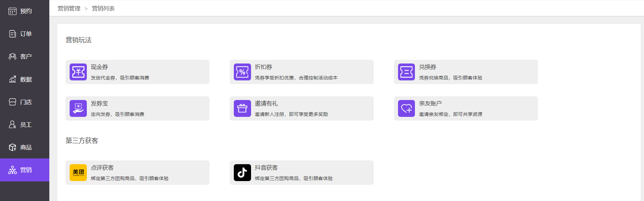The image size is (644, 201).
Task: Click the 发券宝 hand-with-coupon icon
Action: (x=78, y=108)
